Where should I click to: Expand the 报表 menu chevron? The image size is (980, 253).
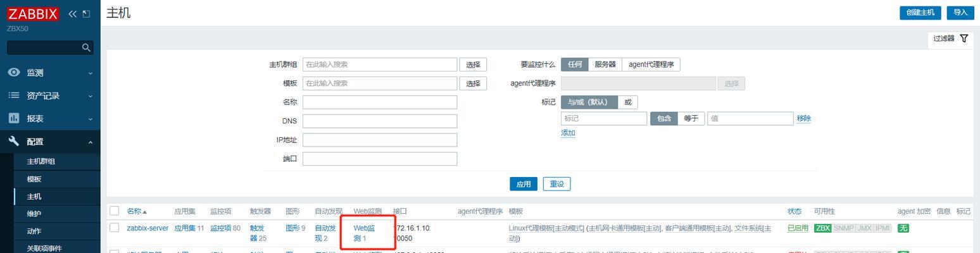[x=91, y=119]
